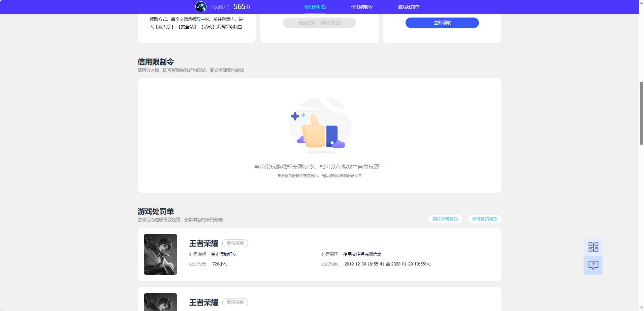Screen dimensions: 644x311
Task: Click the 2019-12-30 10:55:41 penalty time range
Action: (388, 264)
